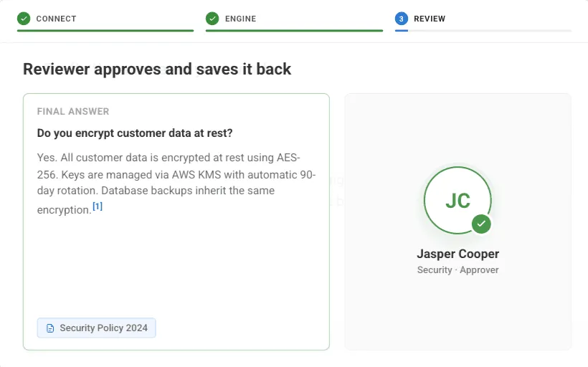The height and width of the screenshot is (367, 588).
Task: Click the Jasper Cooper name
Action: (x=458, y=254)
